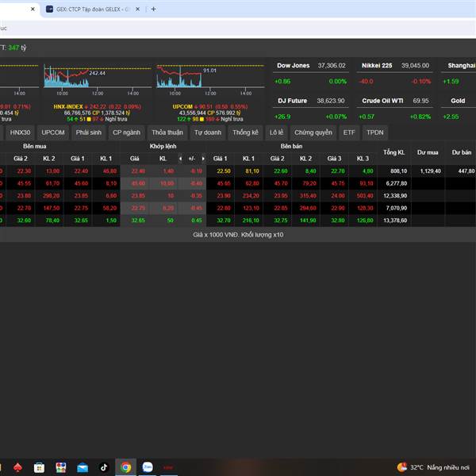This screenshot has height=476, width=476.
Task: Open Thống kê tab
Action: click(245, 132)
